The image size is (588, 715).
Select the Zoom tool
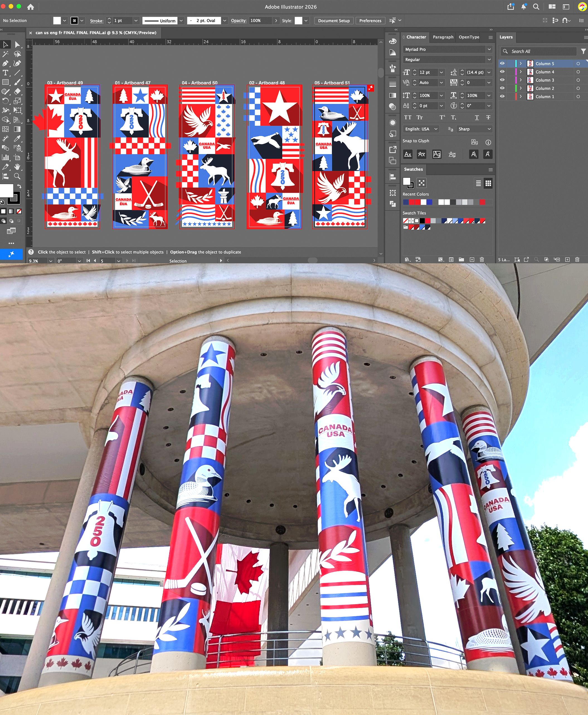(x=18, y=176)
